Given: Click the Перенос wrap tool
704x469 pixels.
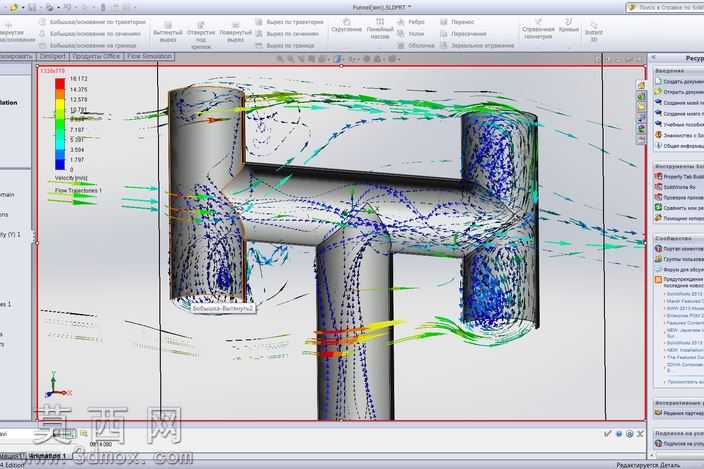Looking at the screenshot, I should click(x=457, y=22).
